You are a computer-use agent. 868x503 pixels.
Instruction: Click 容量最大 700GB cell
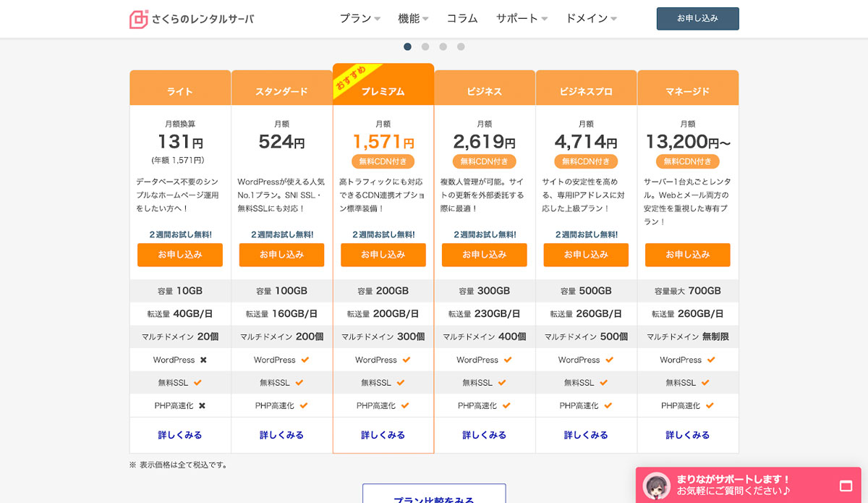click(688, 291)
